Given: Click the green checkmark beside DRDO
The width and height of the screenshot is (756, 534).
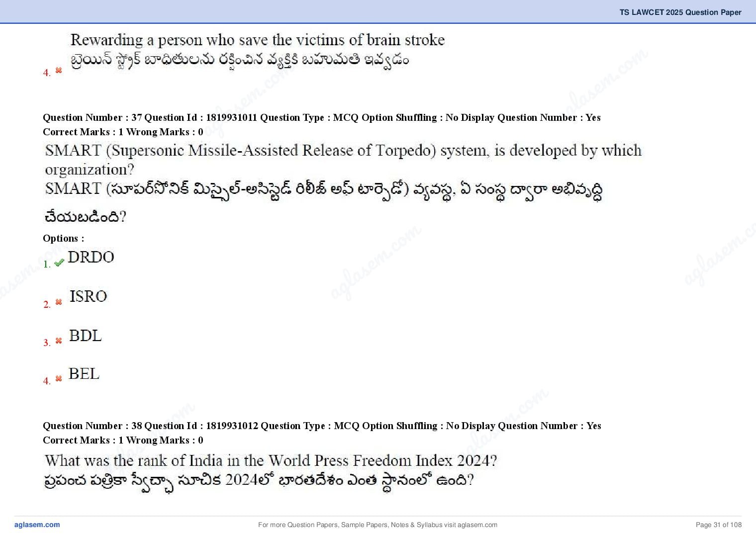Looking at the screenshot, I should point(59,263).
